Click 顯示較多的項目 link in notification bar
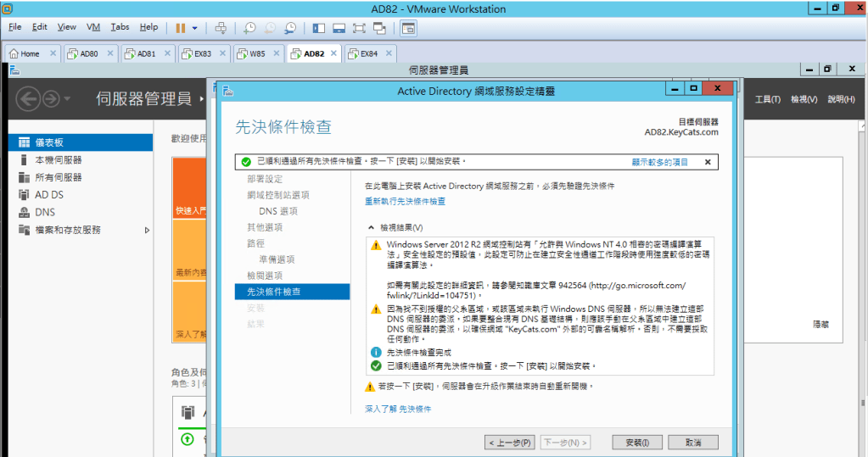This screenshot has height=457, width=868. pyautogui.click(x=659, y=161)
